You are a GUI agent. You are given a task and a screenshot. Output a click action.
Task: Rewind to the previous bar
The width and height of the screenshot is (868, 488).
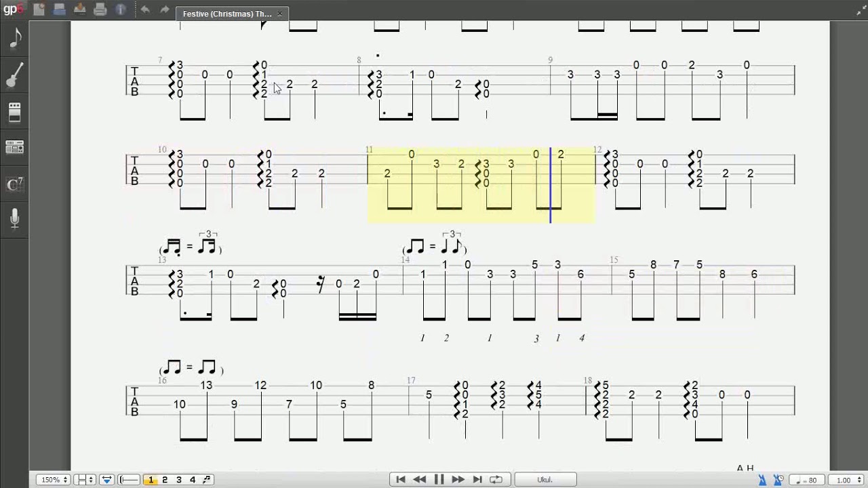(x=419, y=480)
